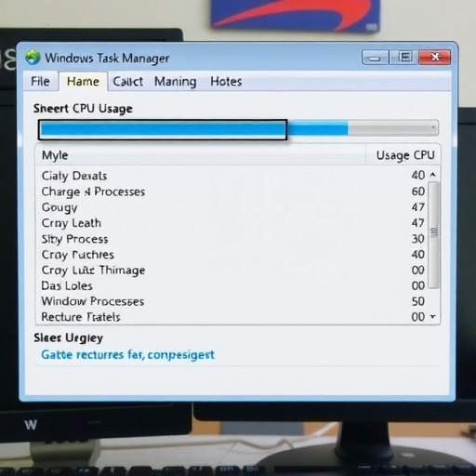Minimize the Task Manager window
This screenshot has height=476, width=476.
coord(375,58)
